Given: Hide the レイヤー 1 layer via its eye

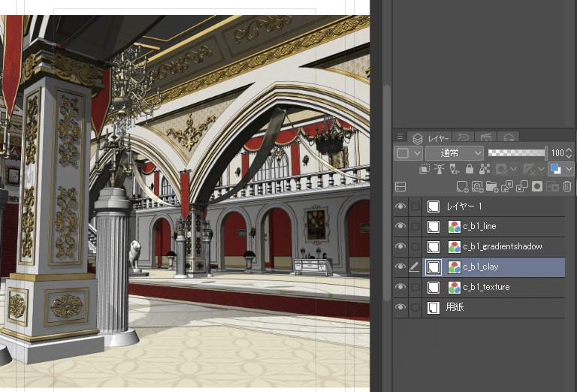Looking at the screenshot, I should pyautogui.click(x=400, y=207).
